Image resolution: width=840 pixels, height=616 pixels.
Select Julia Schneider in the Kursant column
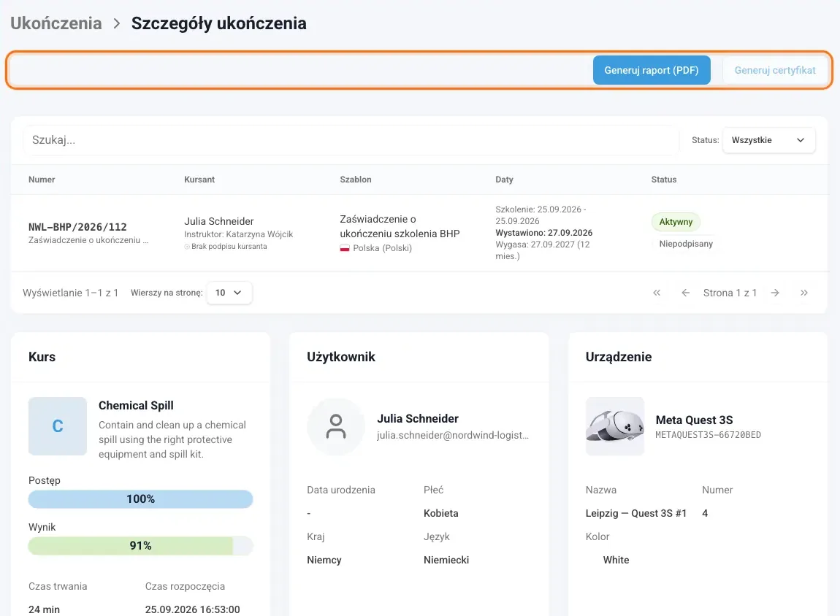(x=219, y=221)
